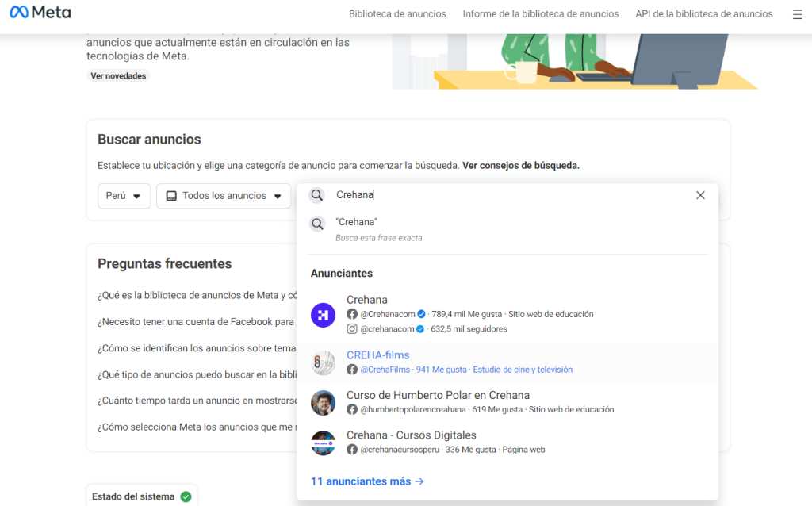Viewport: 812px width, 506px height.
Task: Click the purple Crehana advertiser logo
Action: coord(324,315)
